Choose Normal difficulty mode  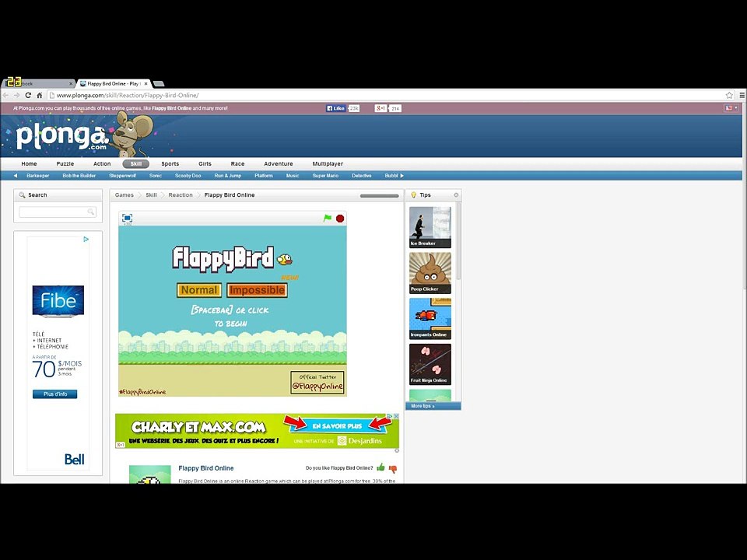pos(199,290)
